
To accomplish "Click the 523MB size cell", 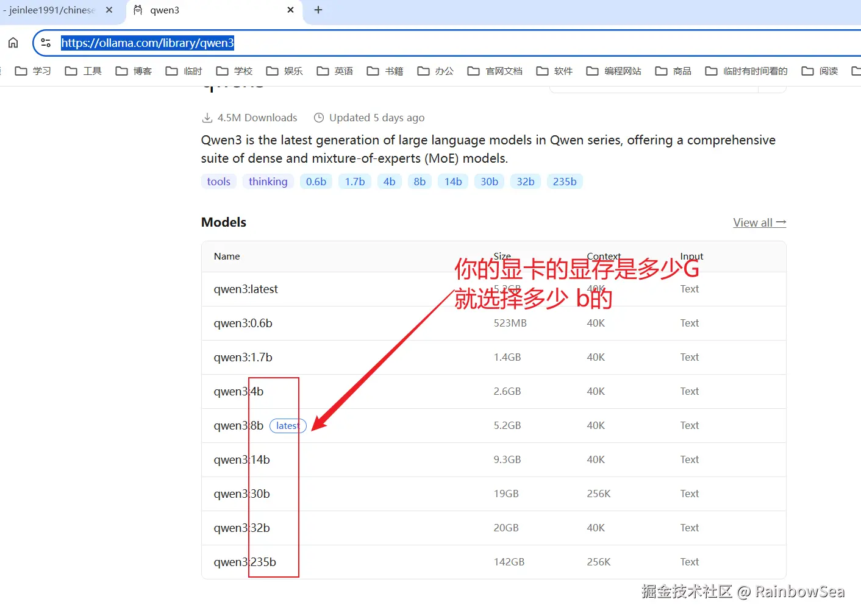I will [510, 323].
